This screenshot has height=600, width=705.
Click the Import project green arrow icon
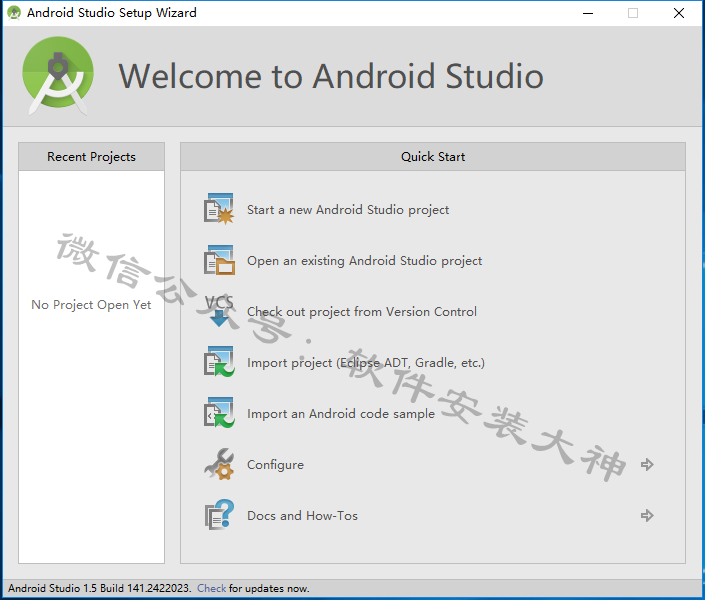click(219, 362)
